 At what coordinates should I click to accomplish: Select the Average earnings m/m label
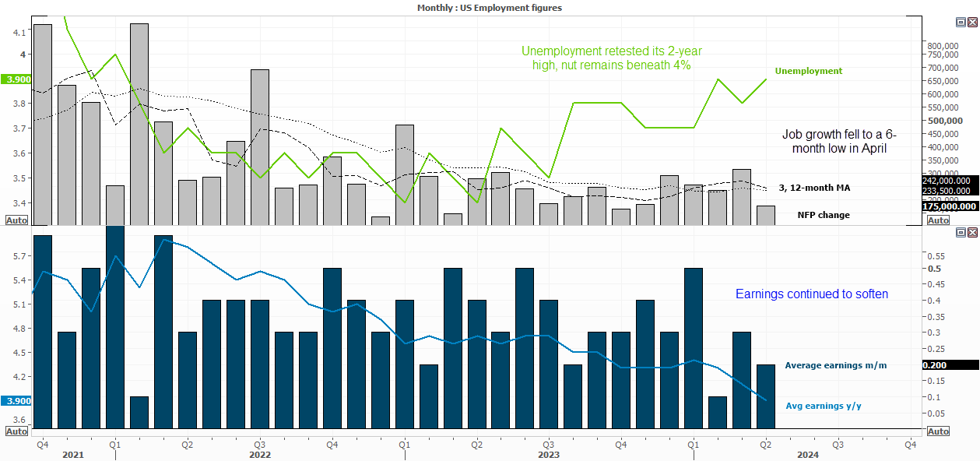(x=835, y=365)
